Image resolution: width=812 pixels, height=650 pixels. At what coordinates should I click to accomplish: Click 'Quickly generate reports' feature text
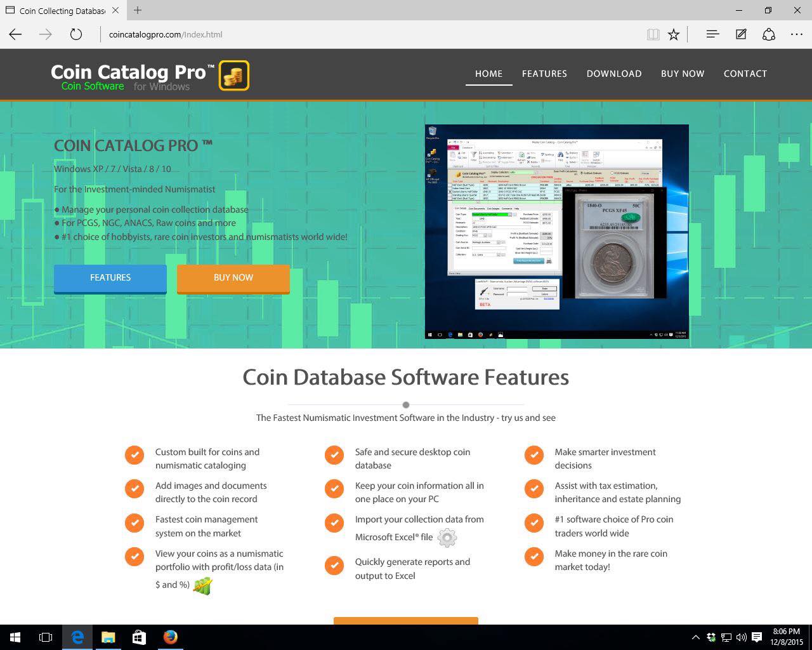pyautogui.click(x=412, y=569)
